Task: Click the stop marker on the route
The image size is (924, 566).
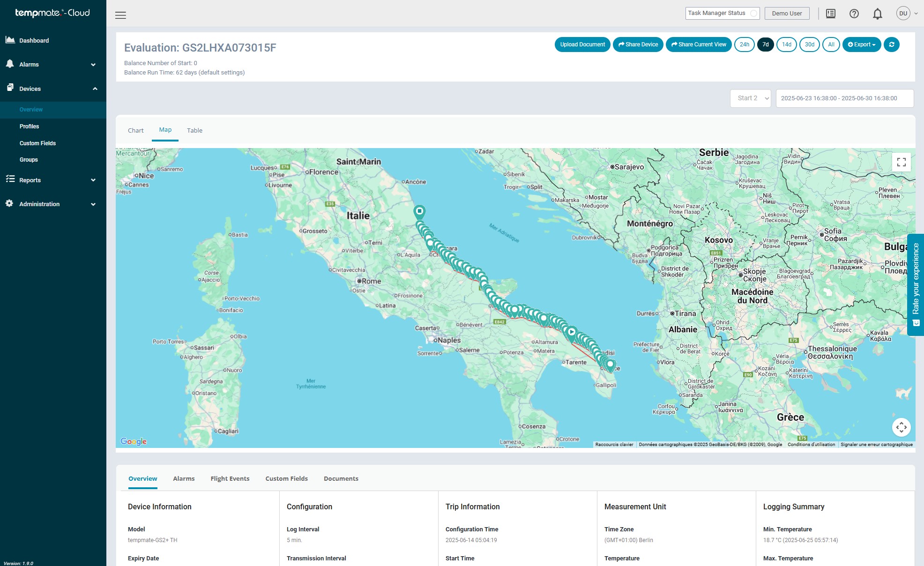Action: 419,211
